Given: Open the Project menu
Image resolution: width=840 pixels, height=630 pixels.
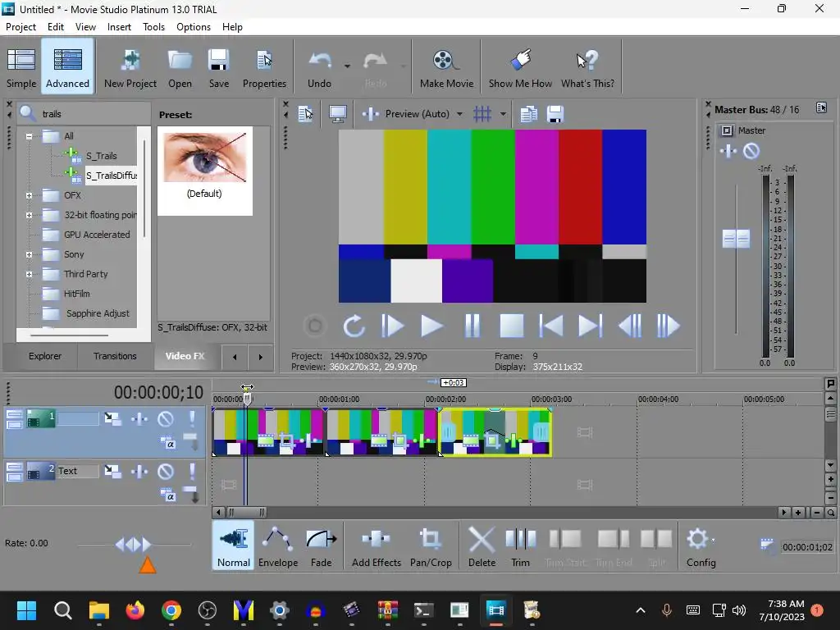Looking at the screenshot, I should [x=21, y=27].
